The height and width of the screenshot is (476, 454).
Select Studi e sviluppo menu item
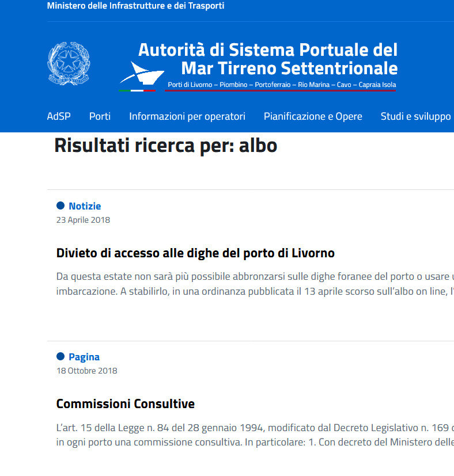[x=415, y=116]
